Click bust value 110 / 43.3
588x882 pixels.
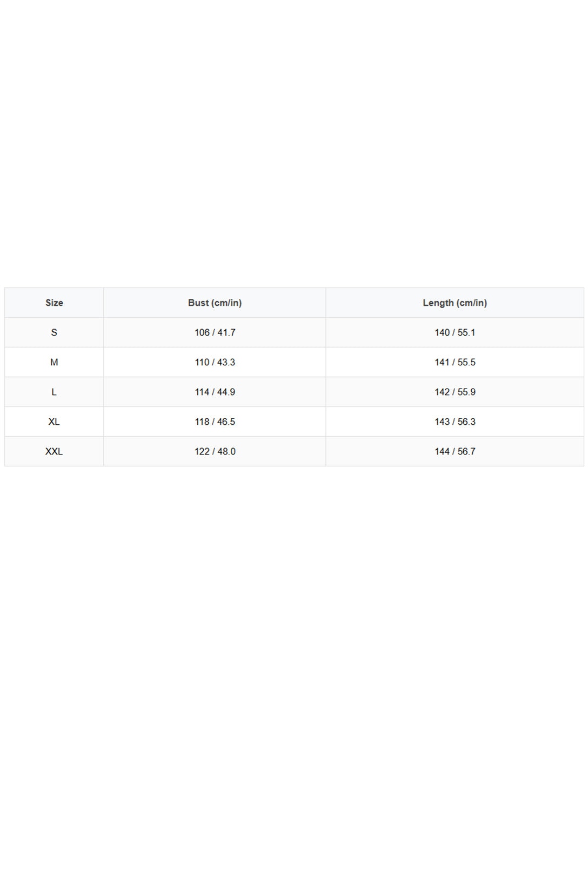(x=215, y=362)
